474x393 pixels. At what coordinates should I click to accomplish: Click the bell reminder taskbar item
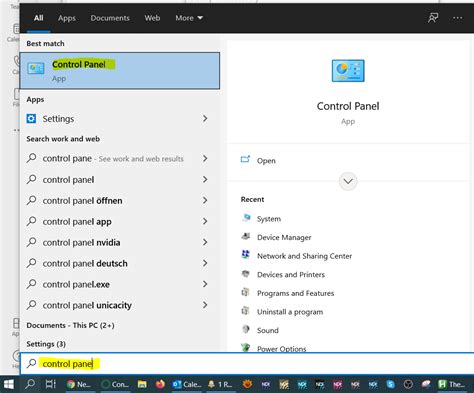(x=220, y=384)
